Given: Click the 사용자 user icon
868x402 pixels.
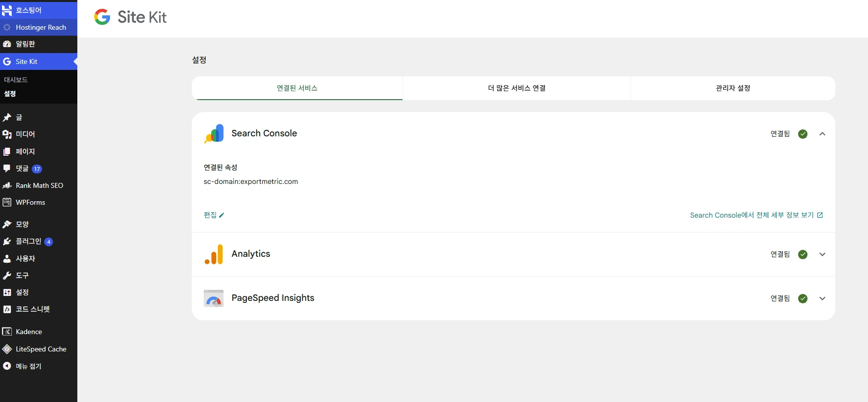Looking at the screenshot, I should tap(7, 259).
